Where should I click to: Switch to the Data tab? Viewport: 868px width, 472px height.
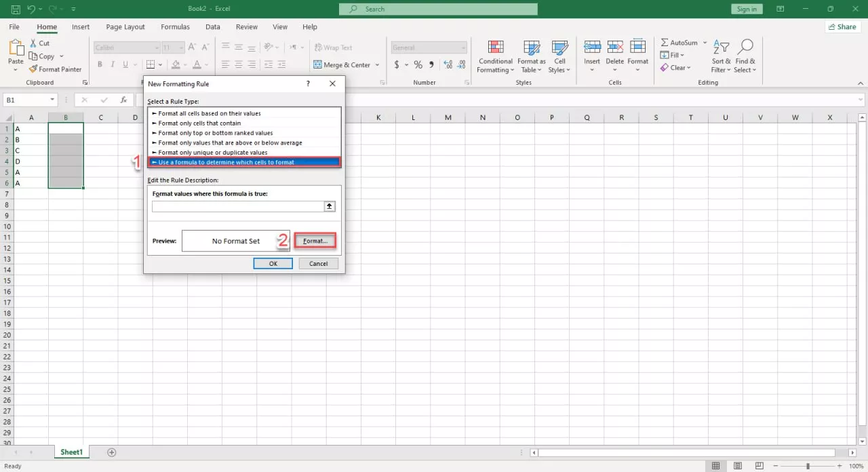213,27
